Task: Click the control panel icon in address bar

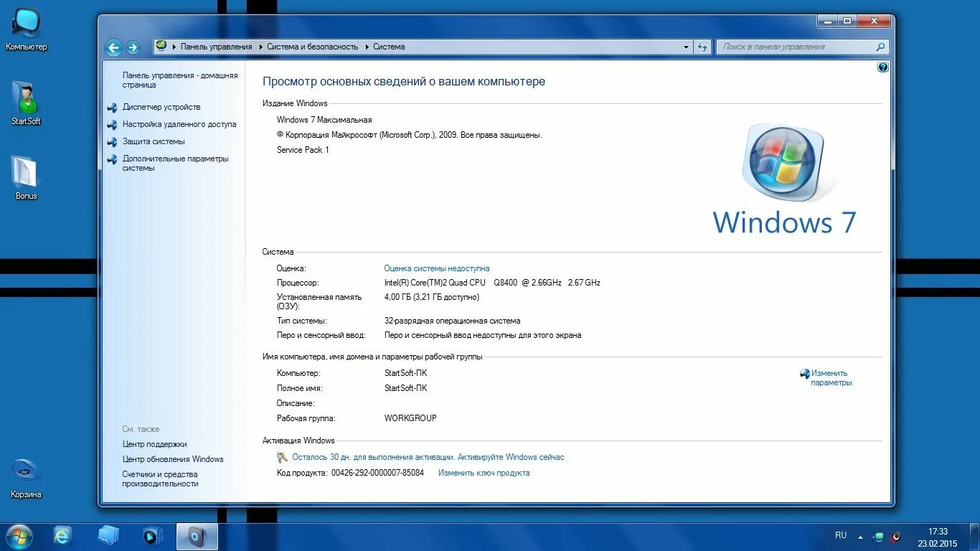Action: tap(162, 46)
